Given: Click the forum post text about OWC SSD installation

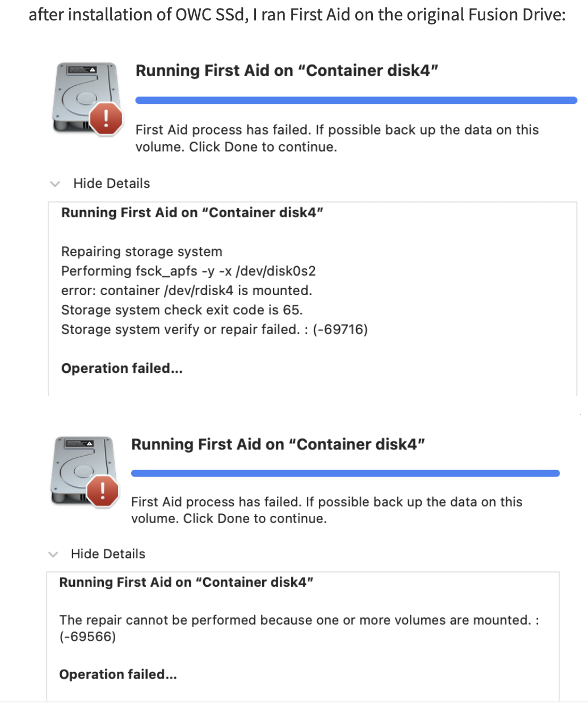Looking at the screenshot, I should [x=297, y=15].
